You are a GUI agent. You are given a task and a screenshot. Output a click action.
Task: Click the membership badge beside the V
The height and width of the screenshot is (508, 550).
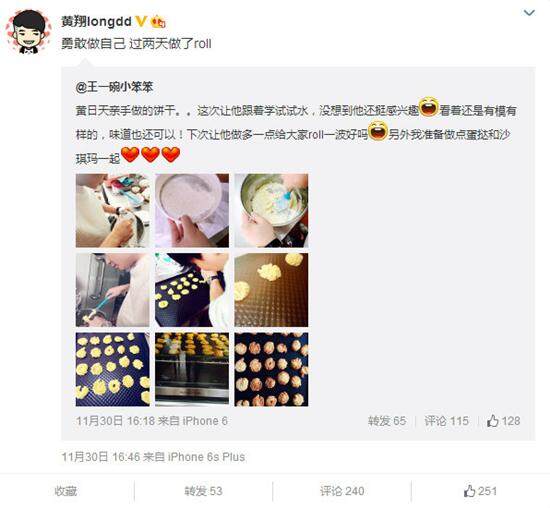158,22
